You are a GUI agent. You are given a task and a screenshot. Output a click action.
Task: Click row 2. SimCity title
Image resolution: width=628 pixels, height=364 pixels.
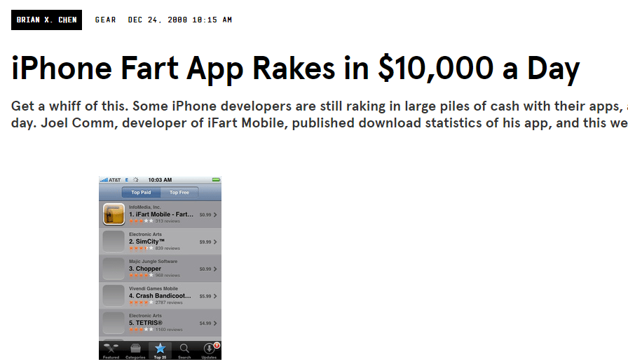coord(146,241)
